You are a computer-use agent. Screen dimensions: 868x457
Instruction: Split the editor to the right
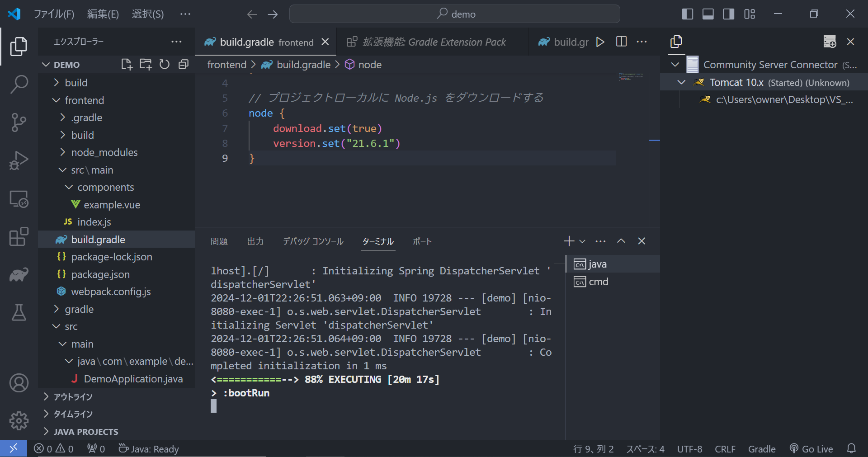pyautogui.click(x=622, y=42)
